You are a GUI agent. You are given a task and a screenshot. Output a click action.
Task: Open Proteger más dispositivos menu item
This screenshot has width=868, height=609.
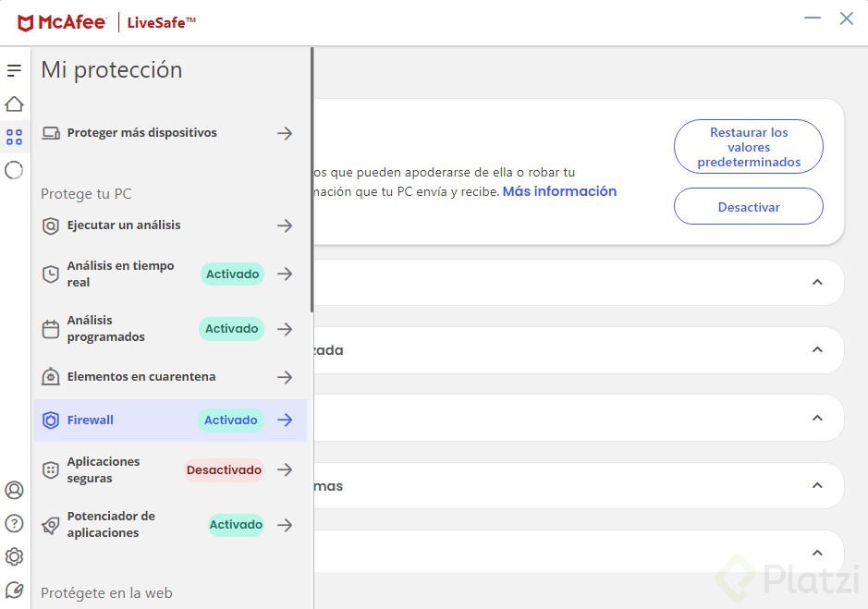[170, 133]
